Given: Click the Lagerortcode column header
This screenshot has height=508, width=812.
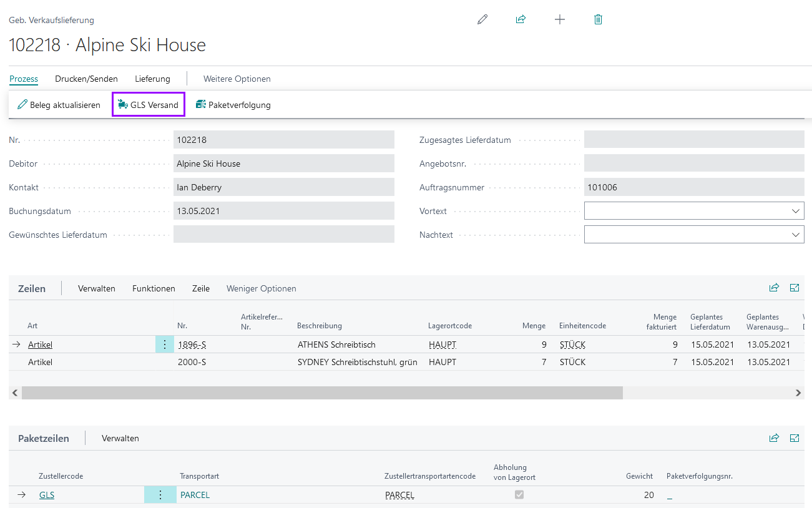Looking at the screenshot, I should [x=450, y=326].
